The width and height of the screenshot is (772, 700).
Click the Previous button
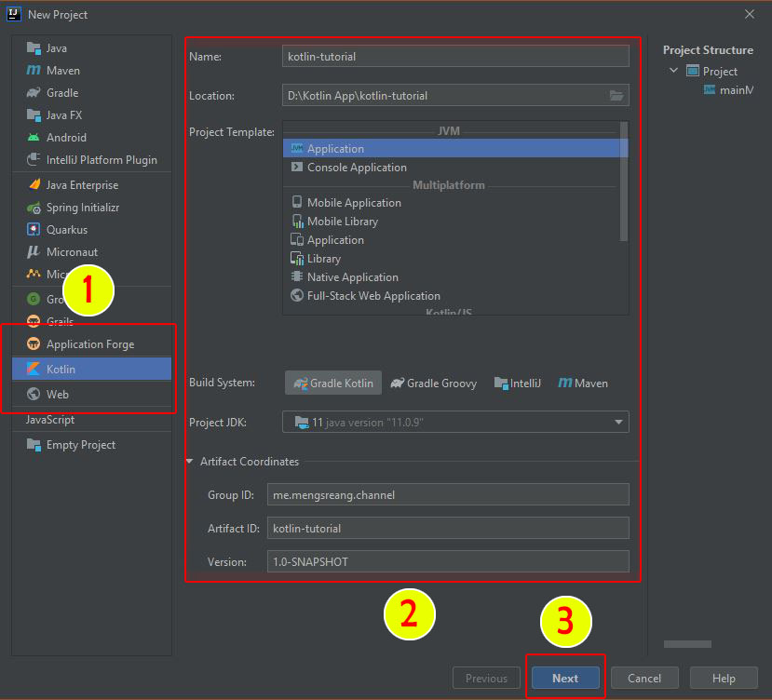486,678
